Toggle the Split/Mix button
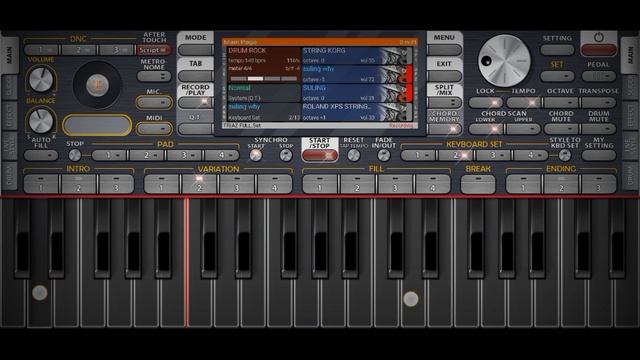 pyautogui.click(x=444, y=102)
